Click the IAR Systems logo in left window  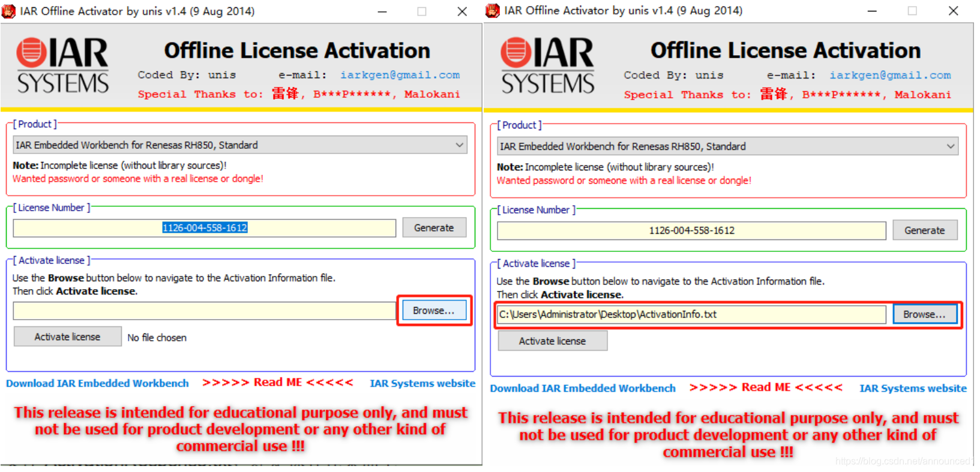[x=62, y=66]
